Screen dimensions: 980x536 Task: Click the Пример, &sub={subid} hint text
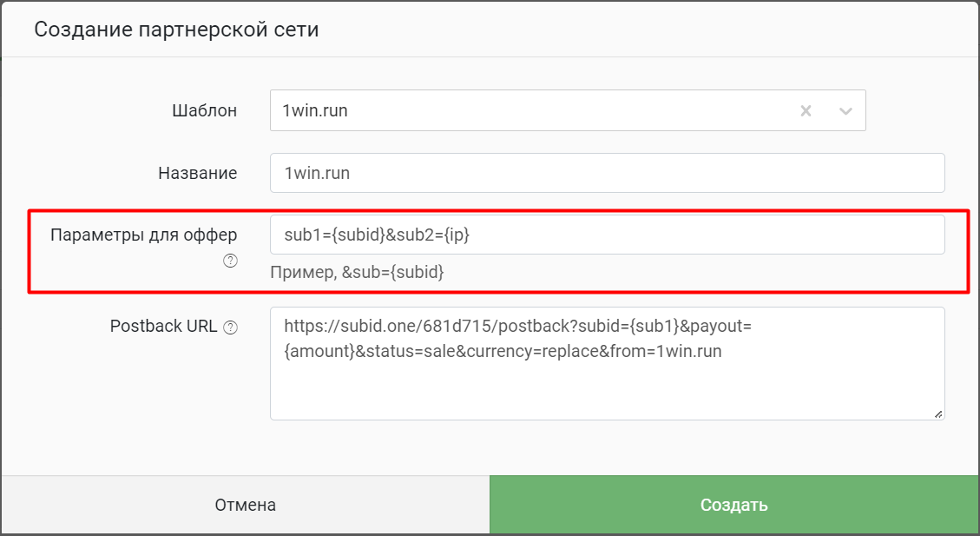(x=357, y=272)
